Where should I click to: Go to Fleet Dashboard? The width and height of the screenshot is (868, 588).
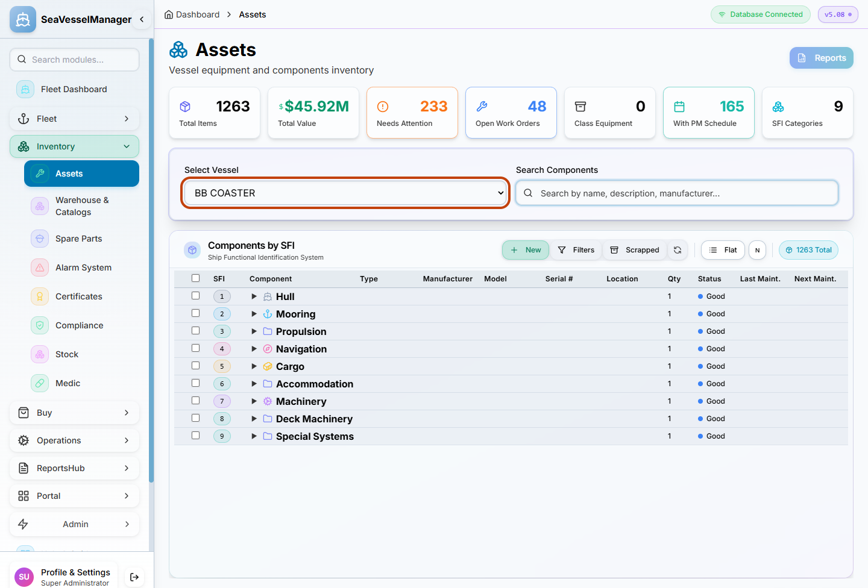tap(74, 89)
